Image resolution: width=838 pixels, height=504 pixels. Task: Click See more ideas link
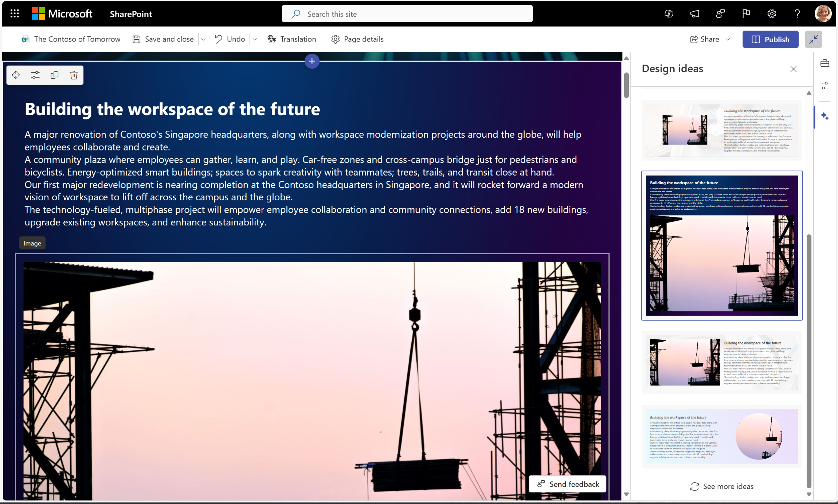point(722,485)
